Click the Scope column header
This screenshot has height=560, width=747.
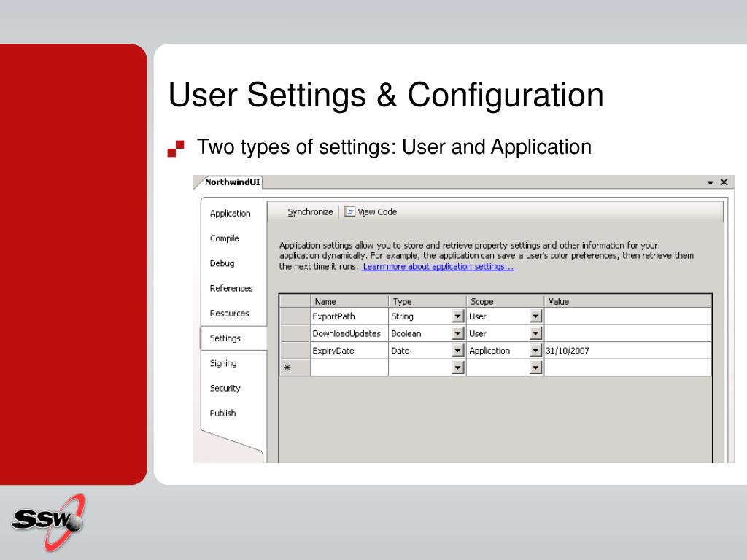505,301
